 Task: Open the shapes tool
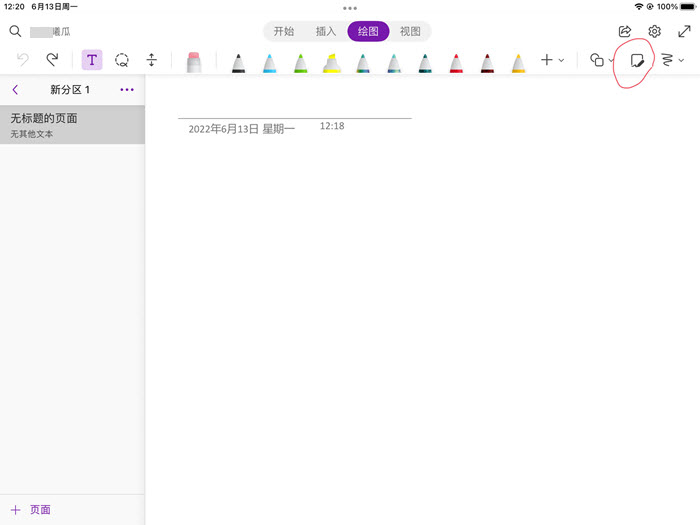point(597,60)
